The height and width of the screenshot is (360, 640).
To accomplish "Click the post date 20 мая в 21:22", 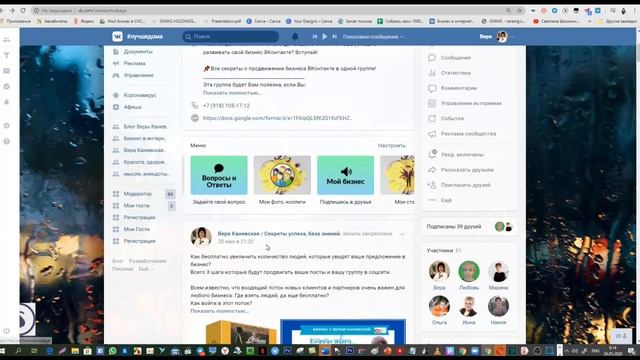I will 236,241.
